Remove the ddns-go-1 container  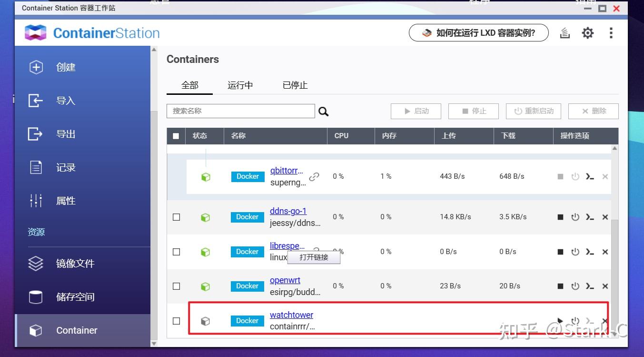click(605, 217)
